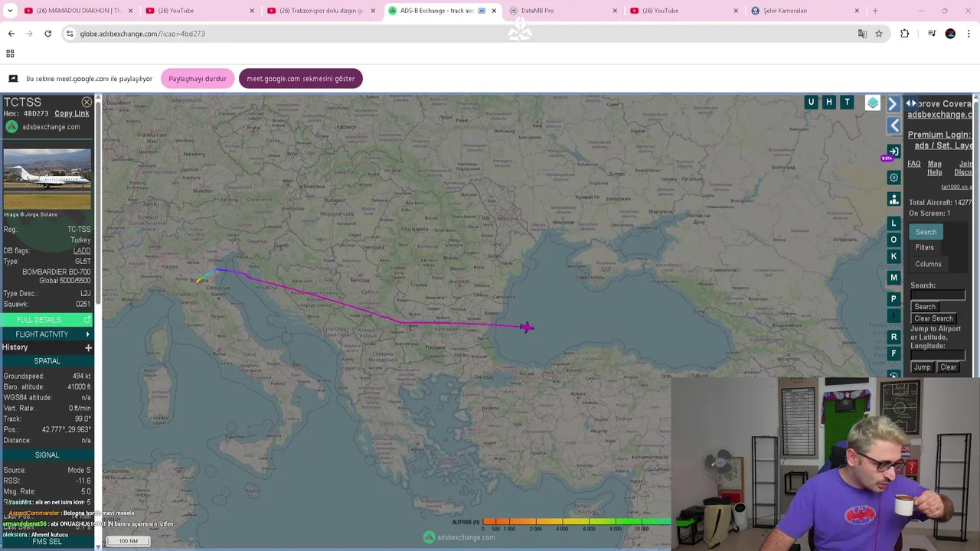Toggle the T button on the map
Image resolution: width=980 pixels, height=551 pixels.
point(847,102)
